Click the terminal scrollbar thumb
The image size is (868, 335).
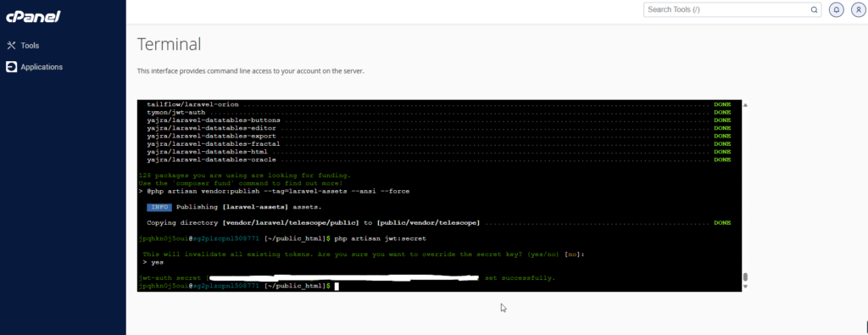click(x=745, y=276)
